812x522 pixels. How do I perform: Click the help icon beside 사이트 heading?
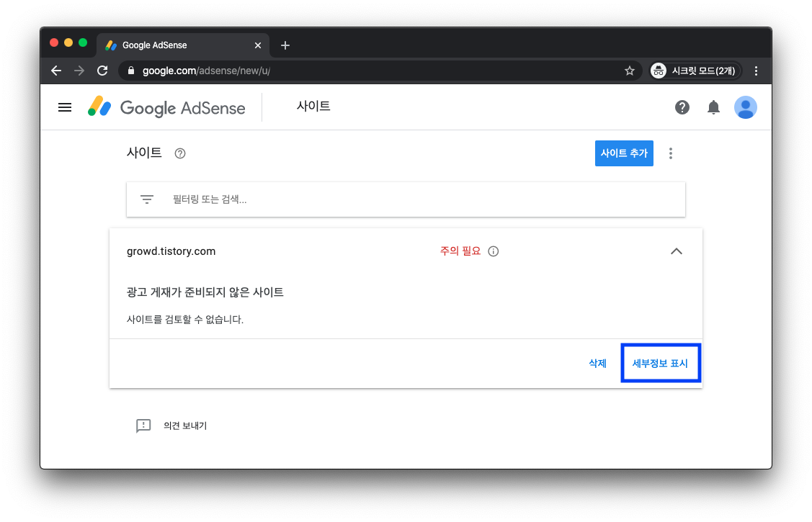point(179,153)
